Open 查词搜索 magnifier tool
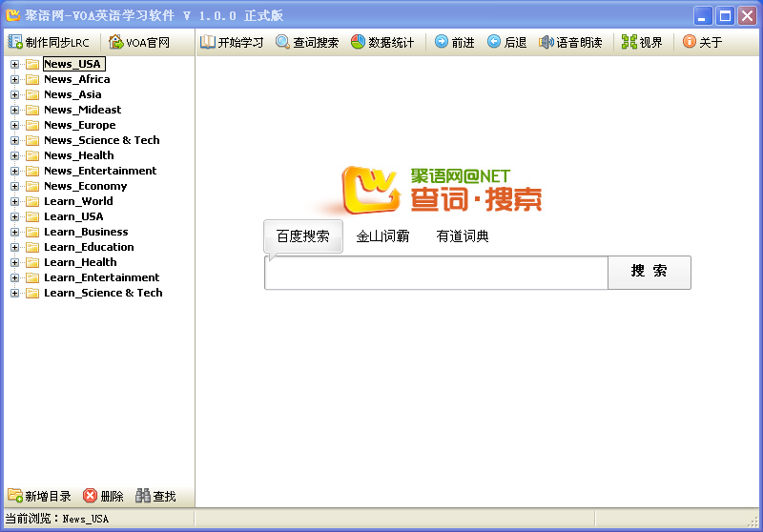The width and height of the screenshot is (763, 532). click(282, 42)
